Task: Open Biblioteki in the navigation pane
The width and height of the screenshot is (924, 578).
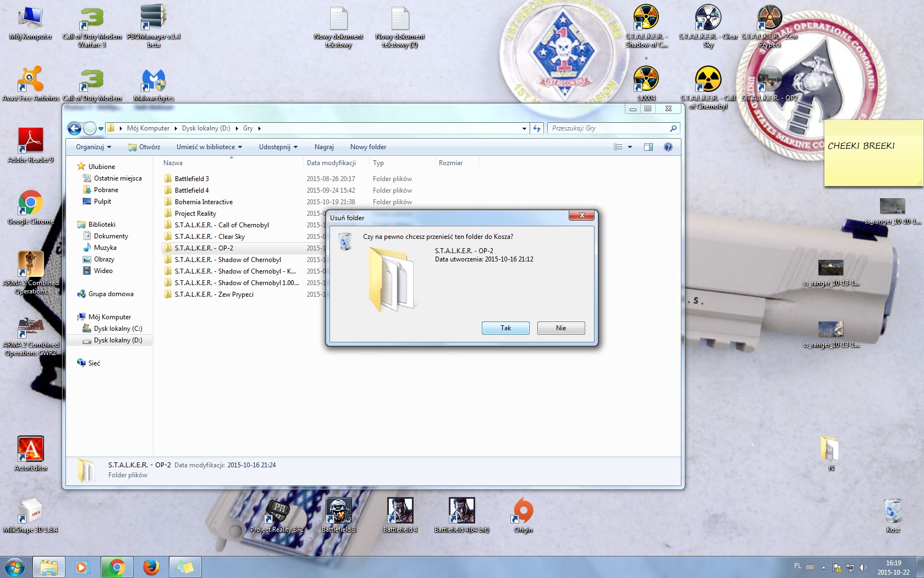Action: click(96, 225)
